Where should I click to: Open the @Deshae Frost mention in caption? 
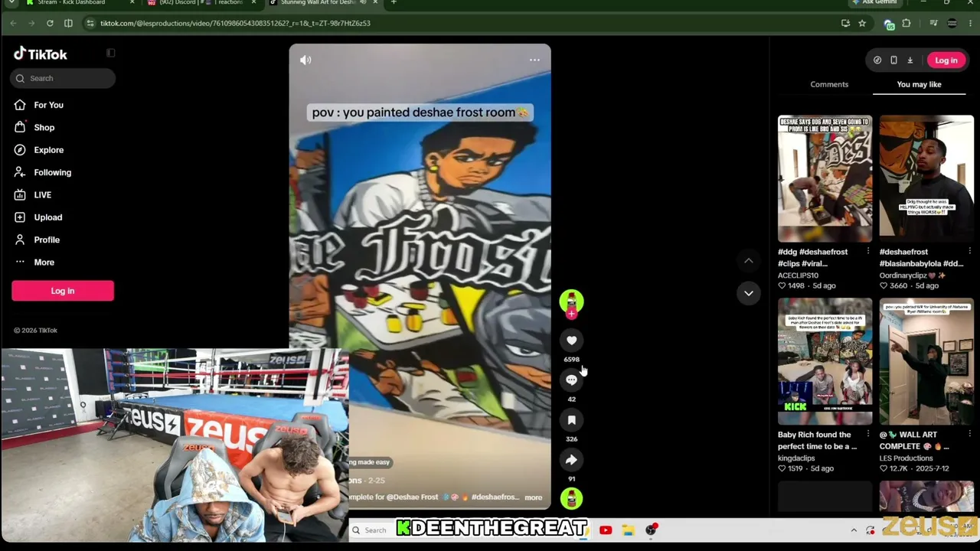[x=412, y=497]
